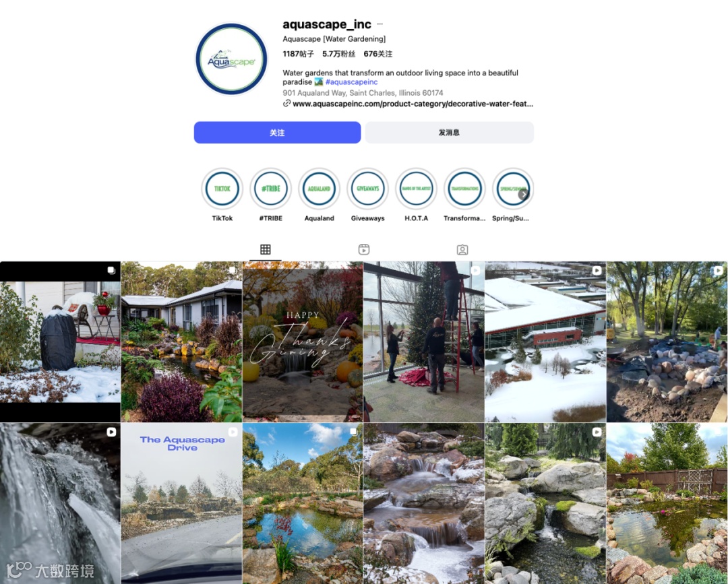The image size is (728, 584).
Task: Open the Aqualand highlight circle
Action: pyautogui.click(x=319, y=189)
